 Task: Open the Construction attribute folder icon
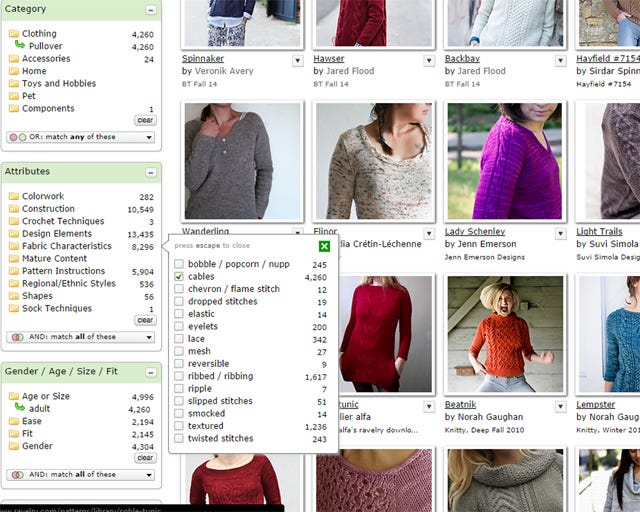pyautogui.click(x=14, y=209)
